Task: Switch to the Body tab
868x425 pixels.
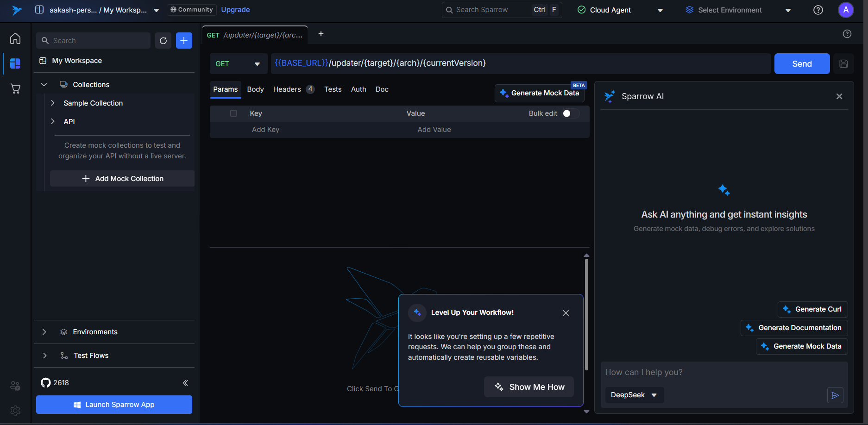Action: pyautogui.click(x=255, y=89)
